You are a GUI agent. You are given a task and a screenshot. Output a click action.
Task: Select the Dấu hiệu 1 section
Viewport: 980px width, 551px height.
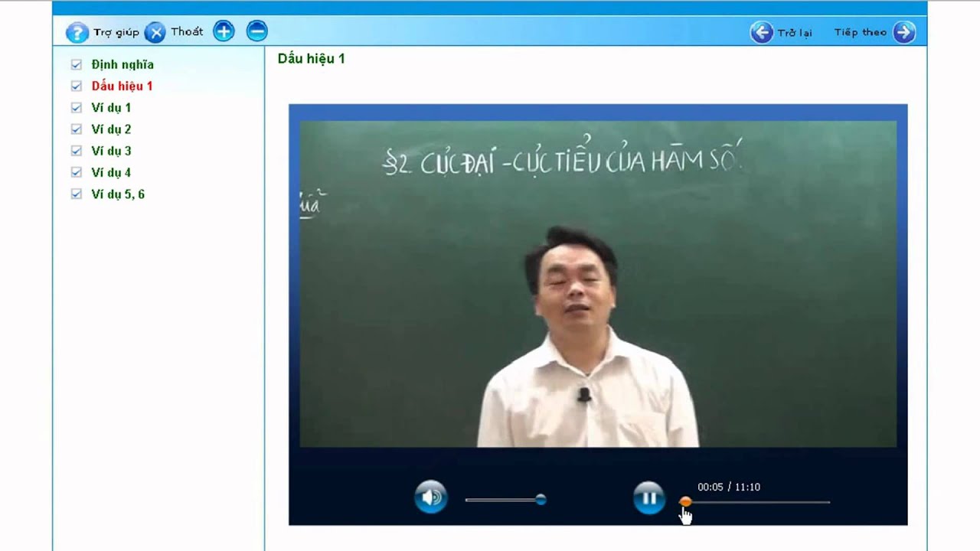122,86
